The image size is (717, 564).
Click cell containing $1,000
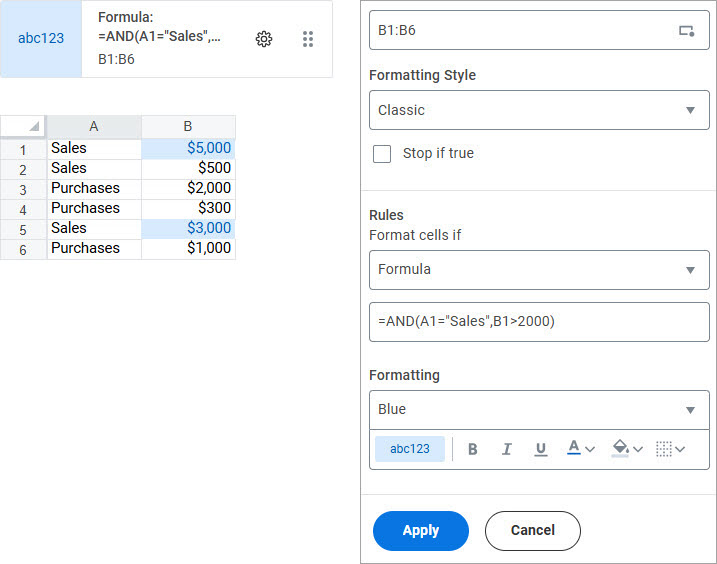tap(188, 248)
